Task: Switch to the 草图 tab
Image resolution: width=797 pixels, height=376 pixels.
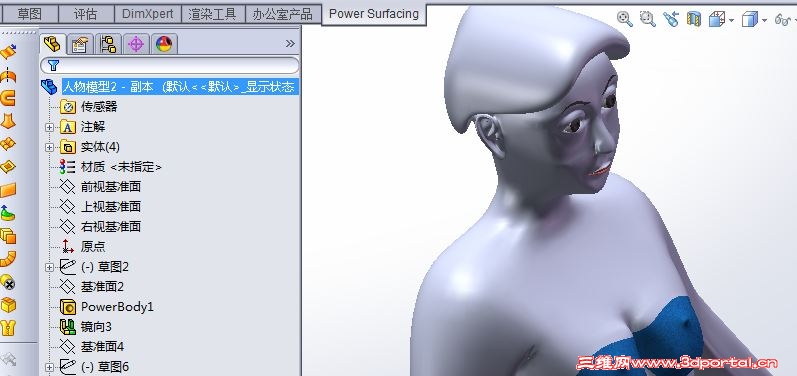Action: [29, 14]
